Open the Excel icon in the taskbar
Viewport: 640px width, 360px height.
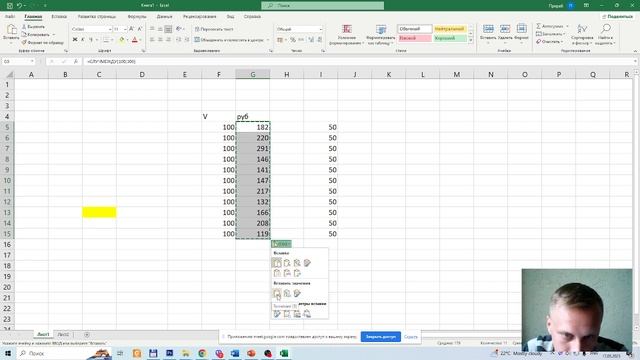click(284, 353)
